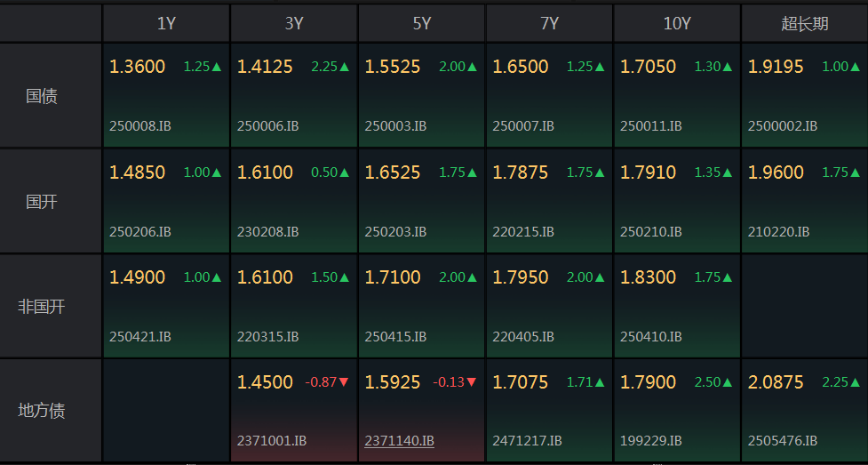868x465 pixels.
Task: Open the 2371140.IB bond code link
Action: (399, 441)
